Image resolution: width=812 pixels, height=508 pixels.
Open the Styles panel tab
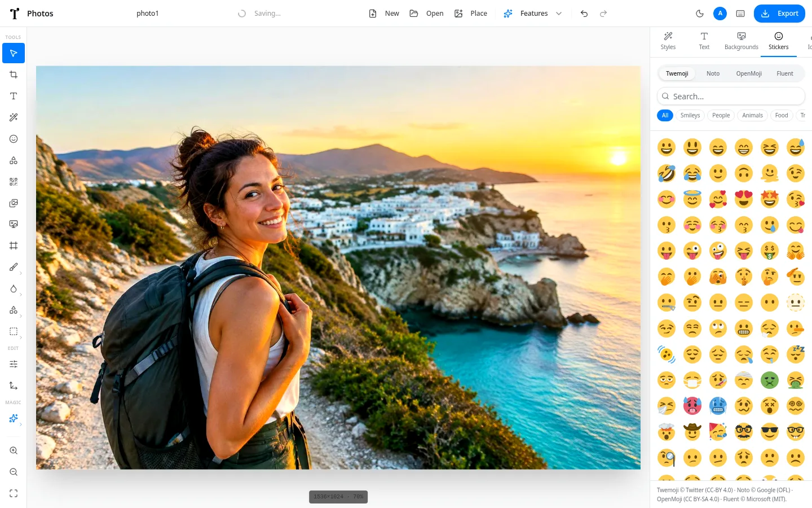pyautogui.click(x=668, y=41)
